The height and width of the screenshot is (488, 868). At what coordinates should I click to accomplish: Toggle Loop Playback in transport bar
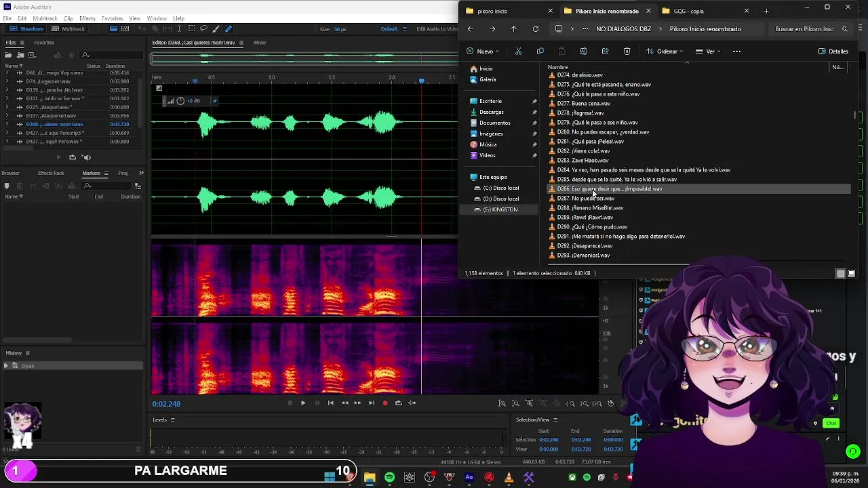398,403
